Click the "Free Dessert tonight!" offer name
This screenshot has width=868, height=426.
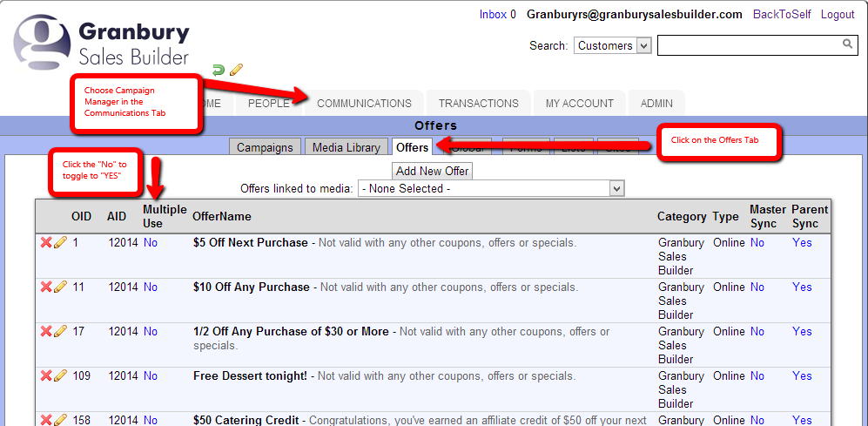250,375
